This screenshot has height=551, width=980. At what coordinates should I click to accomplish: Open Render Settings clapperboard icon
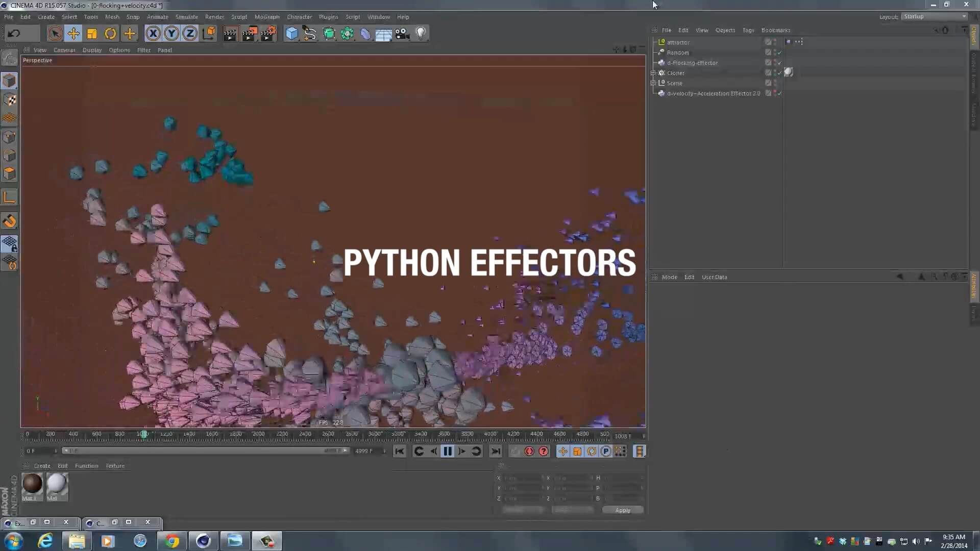(268, 34)
